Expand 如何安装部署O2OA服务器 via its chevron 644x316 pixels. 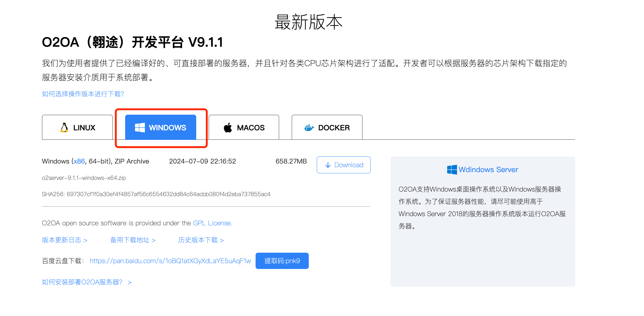130,282
